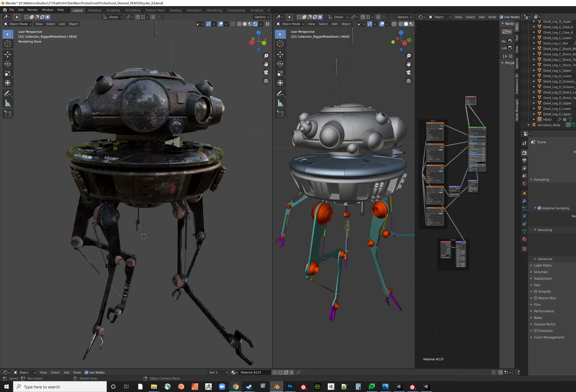Open the Object Mode dropdown in left viewport

(x=18, y=24)
